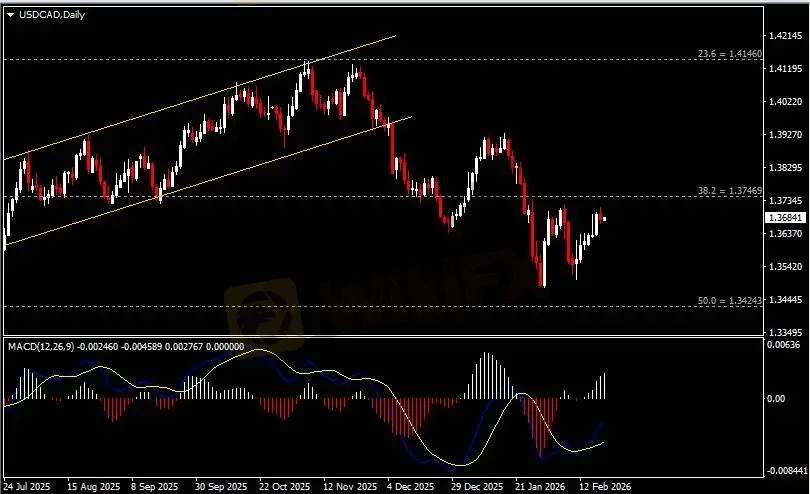Click the 4 Dec 2025 date label
Image resolution: width=810 pixels, height=494 pixels.
412,486
